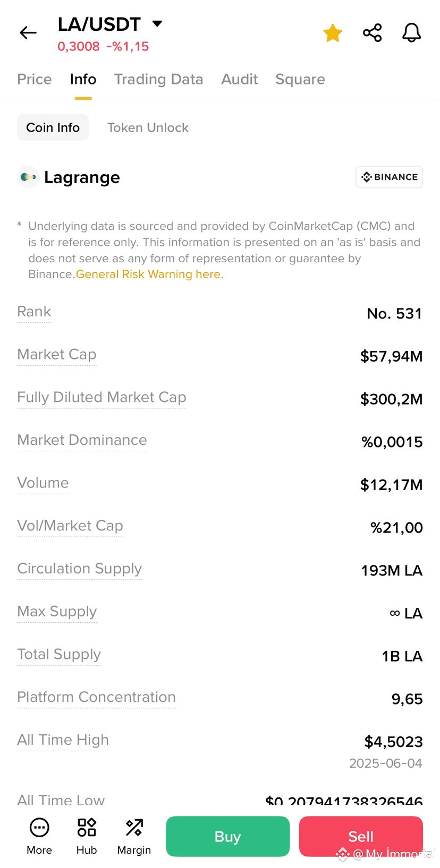Image resolution: width=440 pixels, height=868 pixels.
Task: Tap the Lagrange coin logo
Action: click(x=28, y=177)
